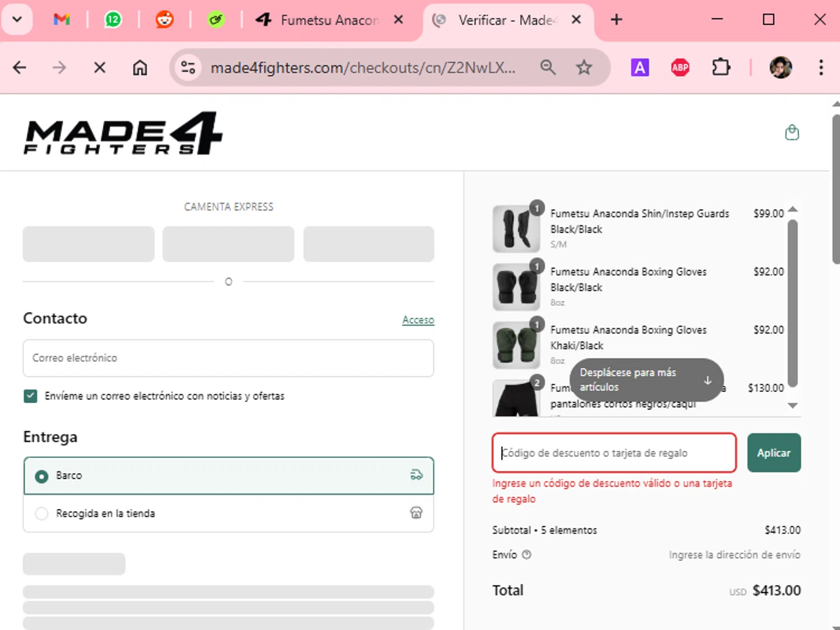Focus the Correo electrónico field
This screenshot has width=840, height=630.
[x=228, y=358]
